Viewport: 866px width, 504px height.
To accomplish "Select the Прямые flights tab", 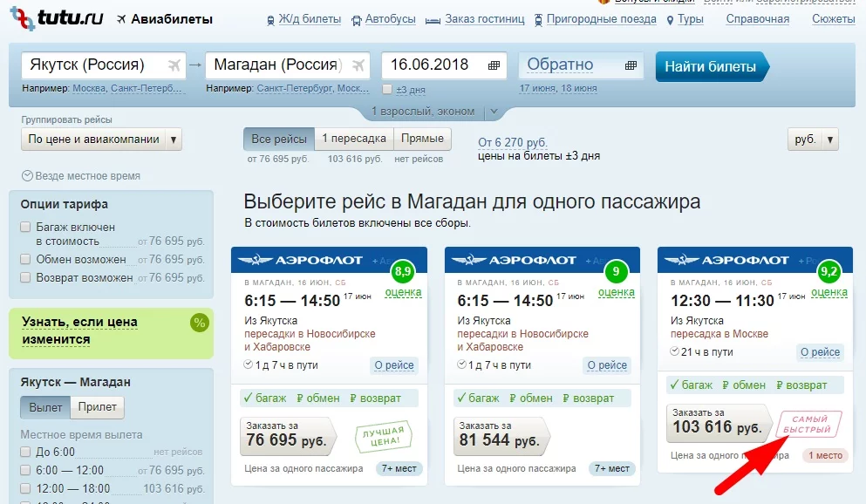I will (422, 140).
